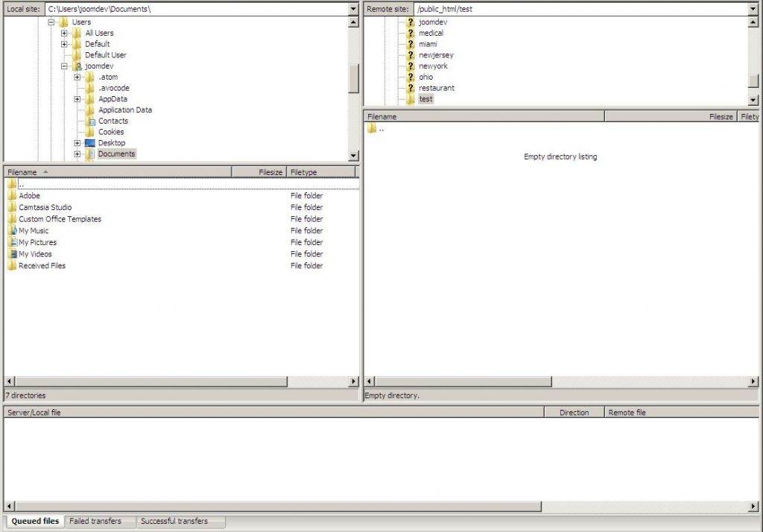The image size is (763, 532).
Task: Click the Camtasia Studio folder icon
Action: tap(12, 207)
